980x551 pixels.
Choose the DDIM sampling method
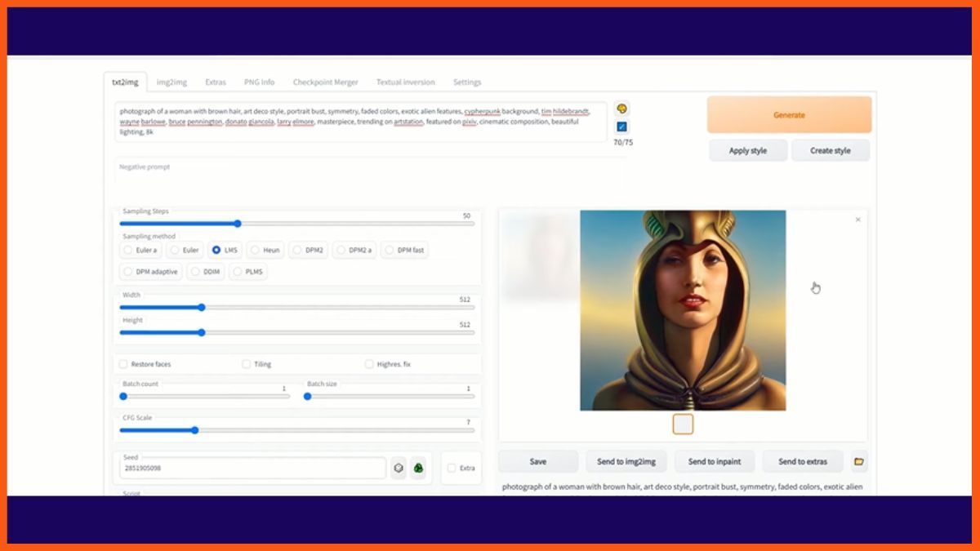click(194, 272)
